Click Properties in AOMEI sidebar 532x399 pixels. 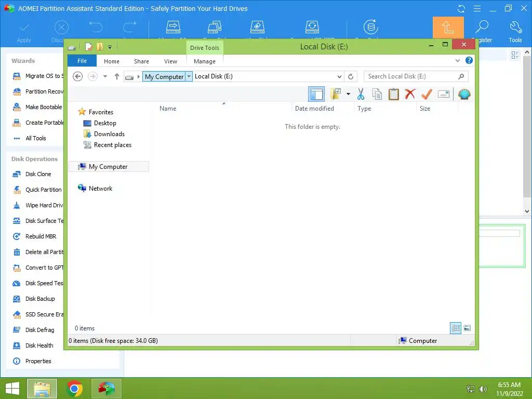point(38,361)
